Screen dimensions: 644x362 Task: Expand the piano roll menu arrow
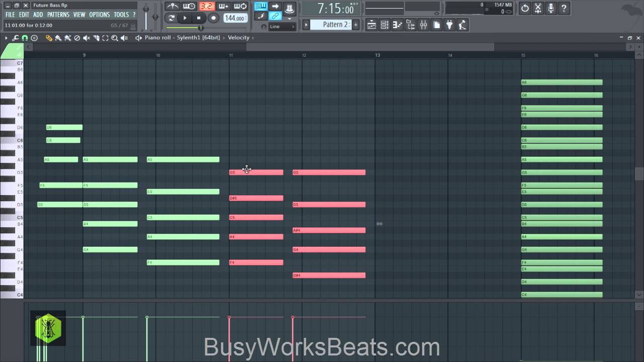(x=6, y=38)
